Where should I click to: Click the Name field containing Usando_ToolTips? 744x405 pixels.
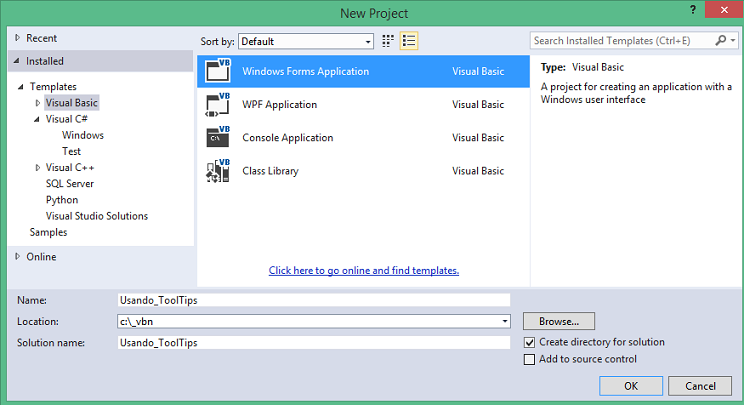click(314, 300)
